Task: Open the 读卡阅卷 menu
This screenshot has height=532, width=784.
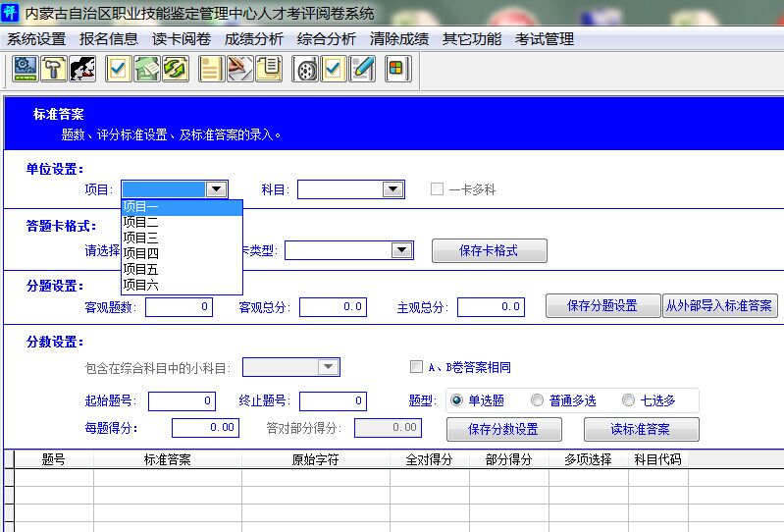Action: 181,39
